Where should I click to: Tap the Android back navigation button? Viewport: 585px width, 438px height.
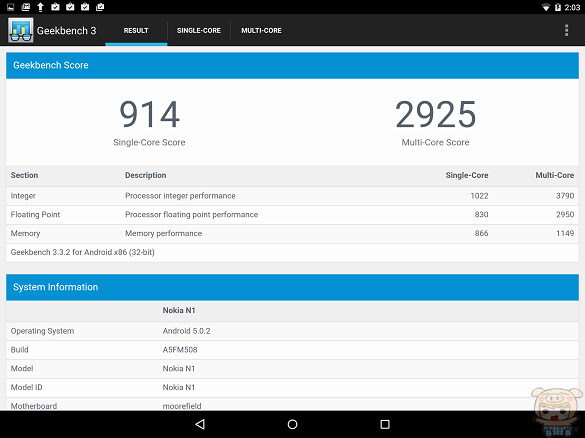200,424
